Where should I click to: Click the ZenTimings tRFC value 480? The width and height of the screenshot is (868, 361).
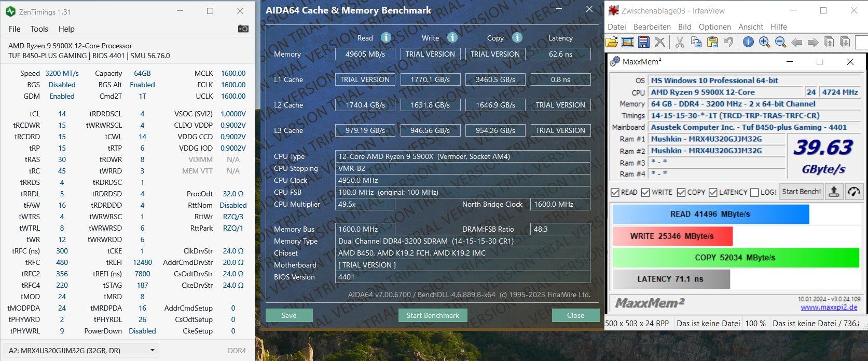pos(62,262)
